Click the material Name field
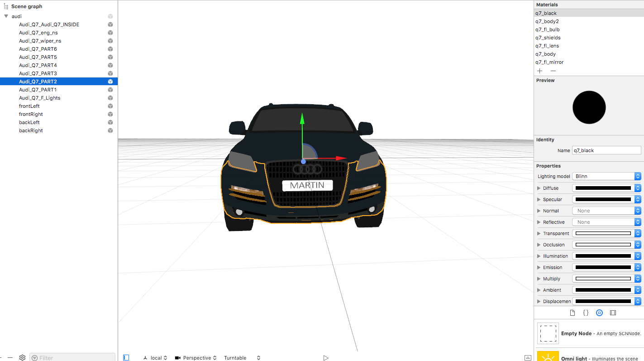The height and width of the screenshot is (361, 644). [606, 150]
